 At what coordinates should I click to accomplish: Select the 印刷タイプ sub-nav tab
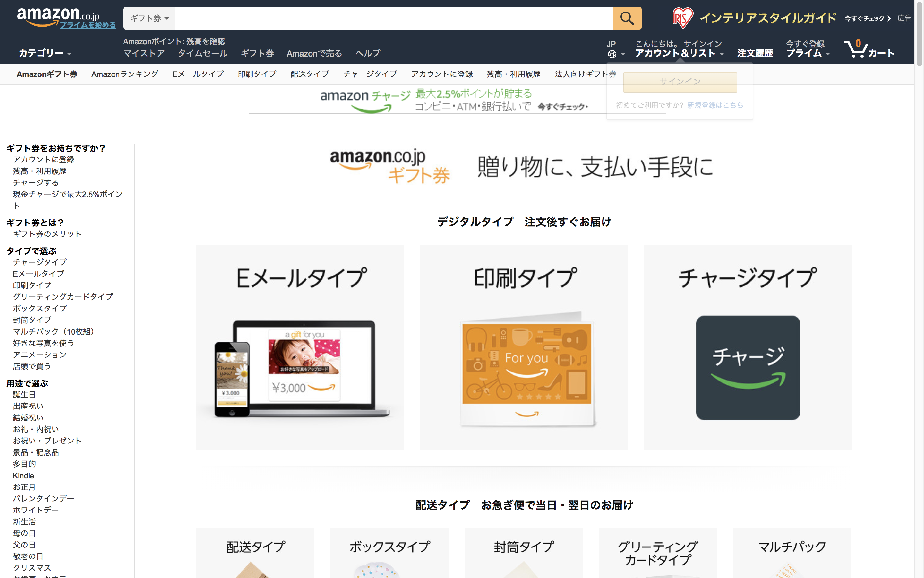(x=257, y=74)
